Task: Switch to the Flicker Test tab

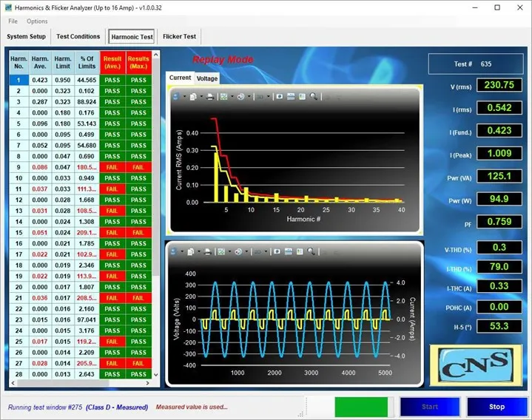Action: [179, 36]
